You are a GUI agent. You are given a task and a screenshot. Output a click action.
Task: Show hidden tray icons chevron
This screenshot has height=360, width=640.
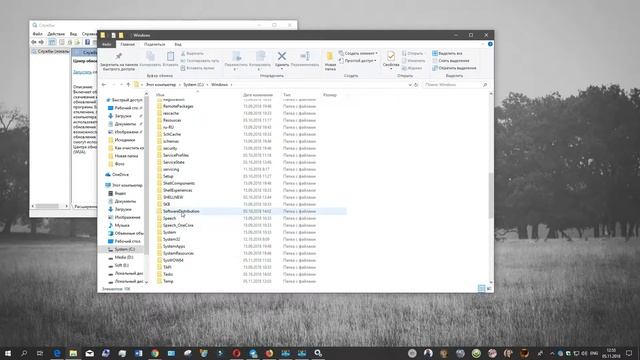tap(551, 353)
